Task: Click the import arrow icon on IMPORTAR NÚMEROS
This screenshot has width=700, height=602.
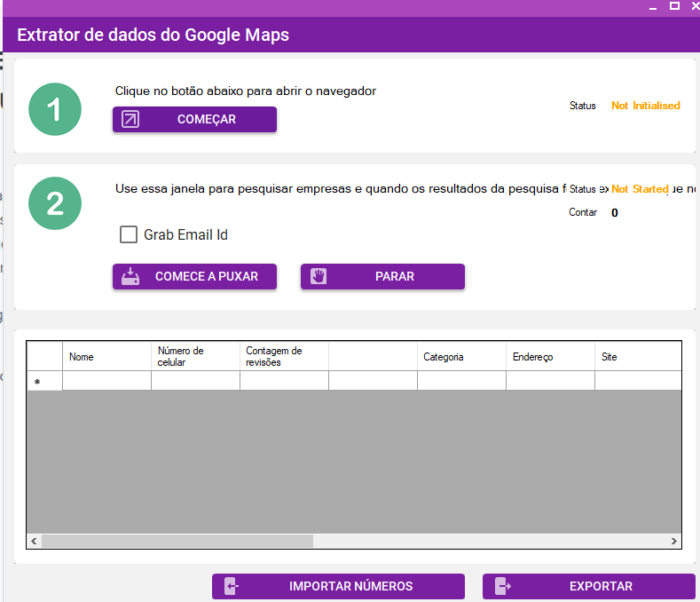Action: (x=232, y=586)
